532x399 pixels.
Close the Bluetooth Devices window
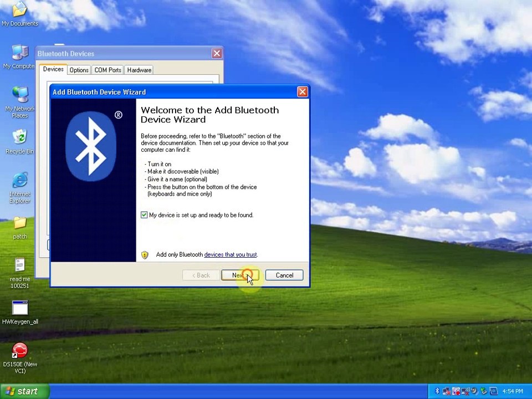(x=217, y=53)
